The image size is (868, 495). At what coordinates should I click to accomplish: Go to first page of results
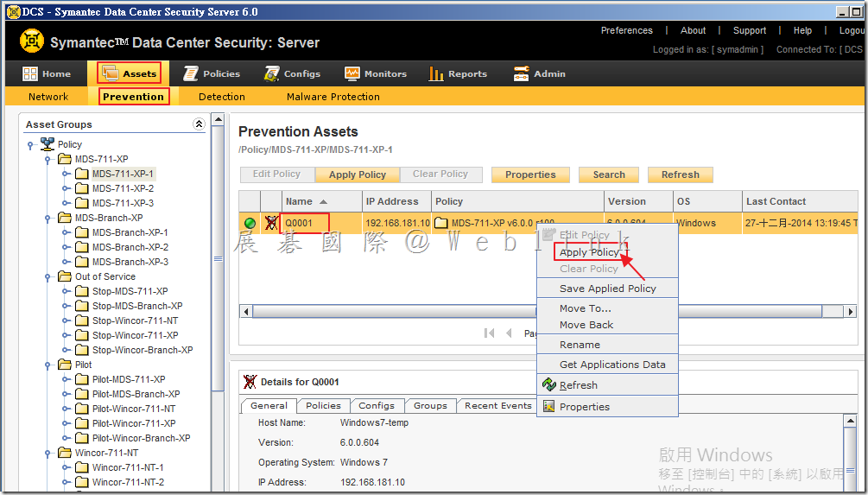click(x=489, y=333)
